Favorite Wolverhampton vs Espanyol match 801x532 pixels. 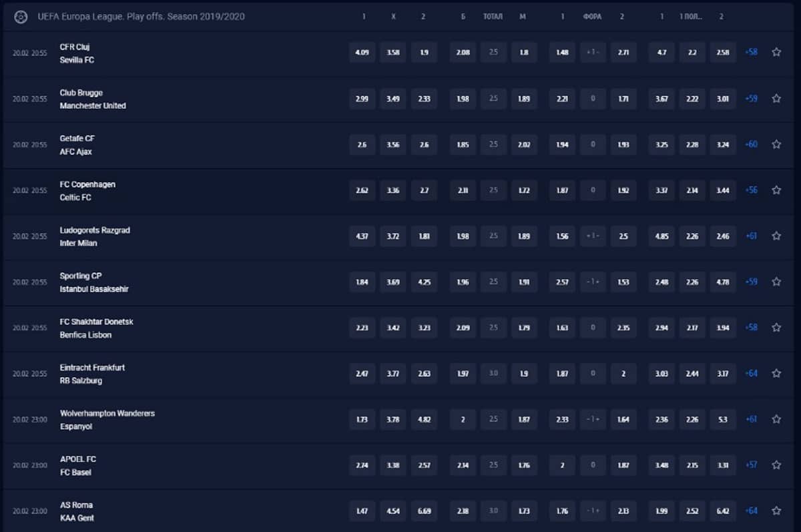click(x=776, y=419)
